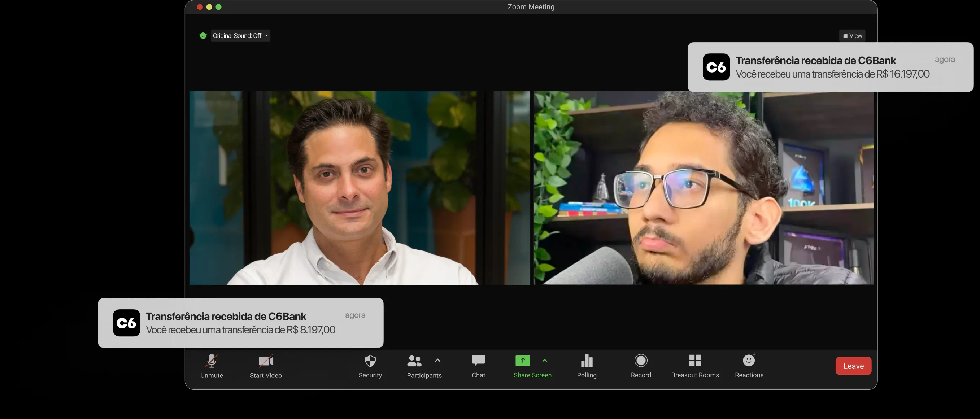Click the green encryption shield icon
Image resolution: width=980 pixels, height=419 pixels.
click(203, 36)
